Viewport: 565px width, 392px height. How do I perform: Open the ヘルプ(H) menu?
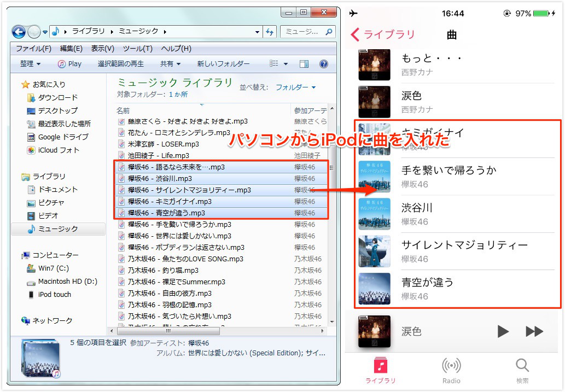(176, 48)
